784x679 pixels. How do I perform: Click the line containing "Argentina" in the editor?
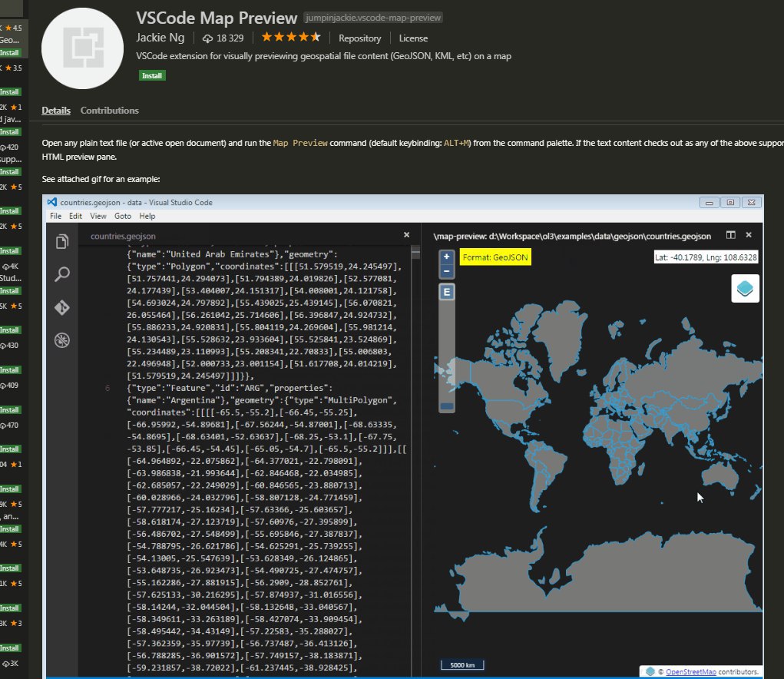pyautogui.click(x=262, y=400)
